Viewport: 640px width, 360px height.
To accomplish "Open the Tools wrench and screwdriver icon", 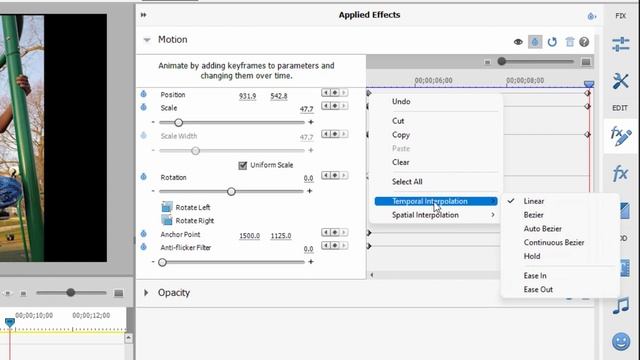I will pos(620,82).
